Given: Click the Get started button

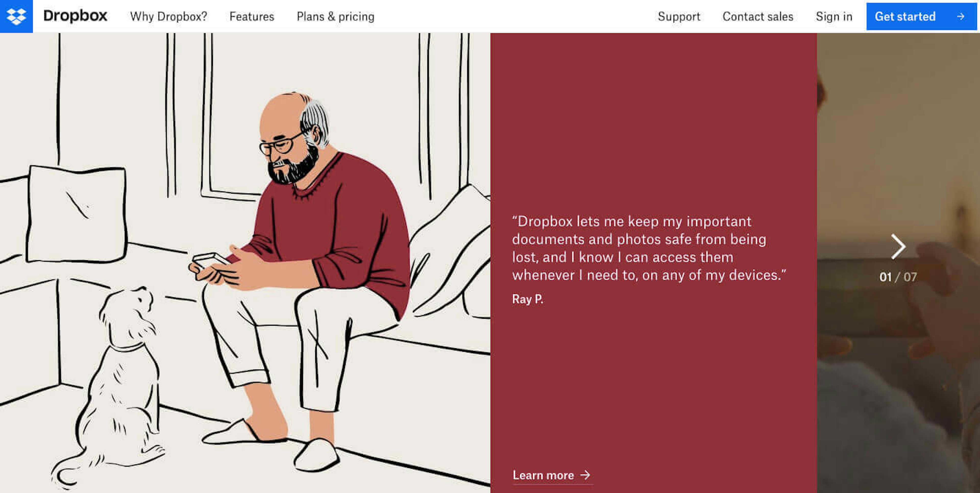Looking at the screenshot, I should (x=921, y=16).
